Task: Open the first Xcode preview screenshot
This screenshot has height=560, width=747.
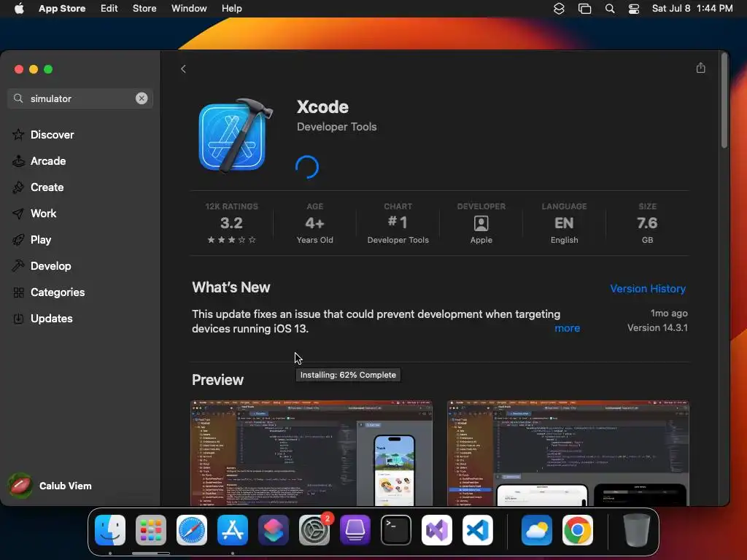Action: point(311,454)
